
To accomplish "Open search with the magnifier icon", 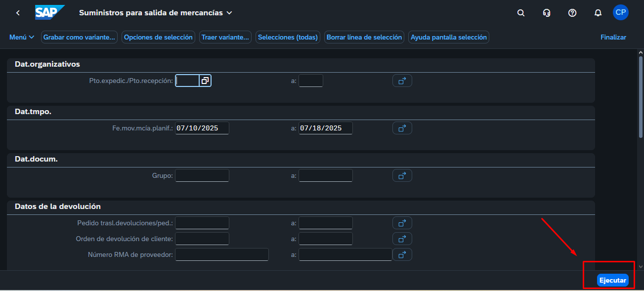I will (x=520, y=13).
